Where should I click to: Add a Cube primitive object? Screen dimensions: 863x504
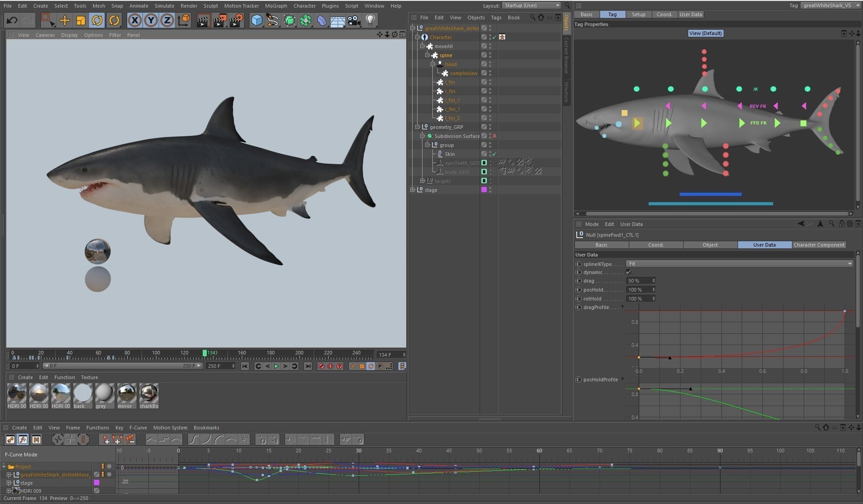coord(257,20)
